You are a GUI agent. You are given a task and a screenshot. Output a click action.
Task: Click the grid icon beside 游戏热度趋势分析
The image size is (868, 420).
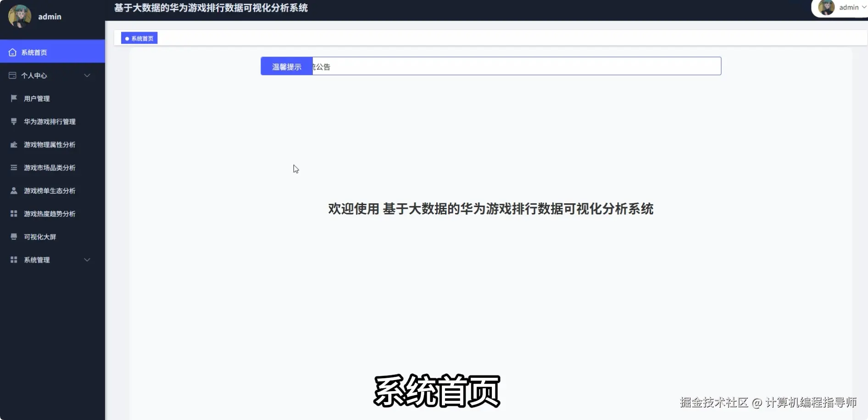(x=14, y=213)
